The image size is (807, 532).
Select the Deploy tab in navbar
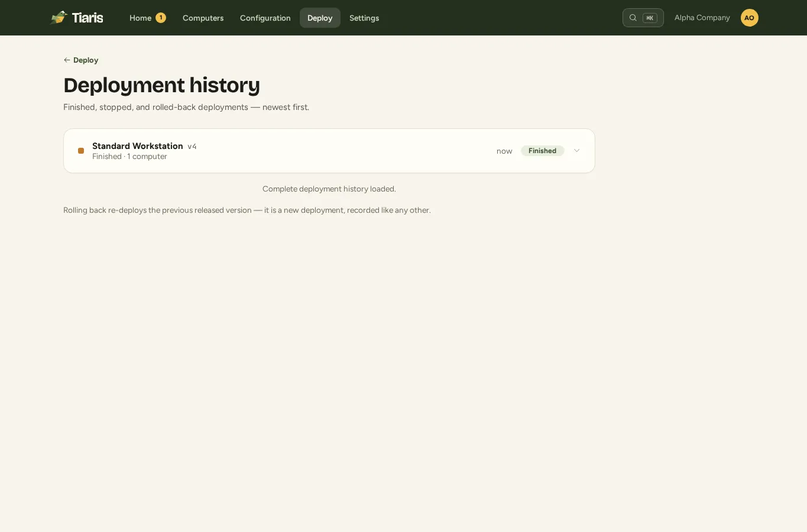pyautogui.click(x=320, y=18)
